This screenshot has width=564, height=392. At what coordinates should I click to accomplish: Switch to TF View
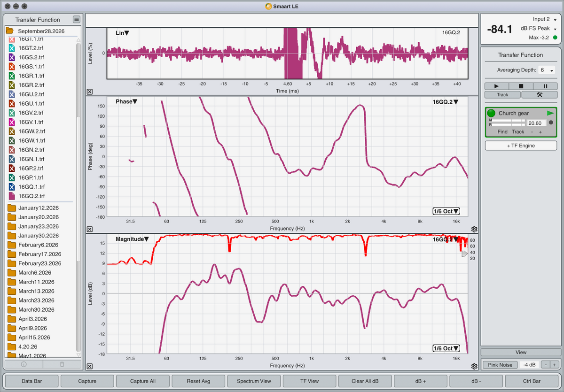point(309,381)
